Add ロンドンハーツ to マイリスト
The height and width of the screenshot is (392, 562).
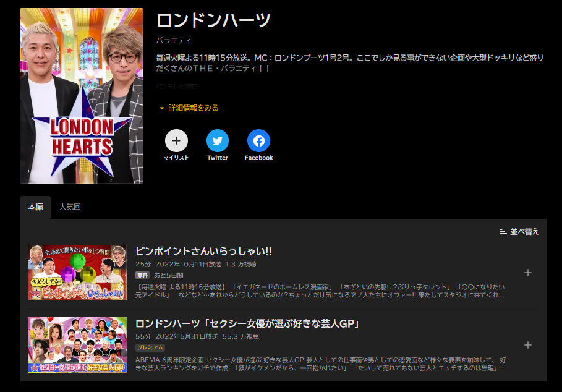(x=176, y=141)
